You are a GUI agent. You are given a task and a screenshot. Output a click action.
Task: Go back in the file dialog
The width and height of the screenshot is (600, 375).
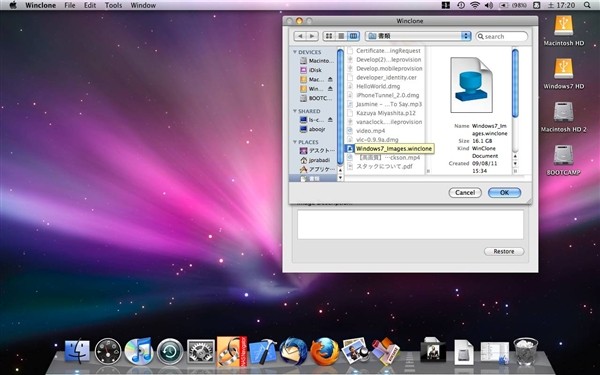pyautogui.click(x=300, y=36)
